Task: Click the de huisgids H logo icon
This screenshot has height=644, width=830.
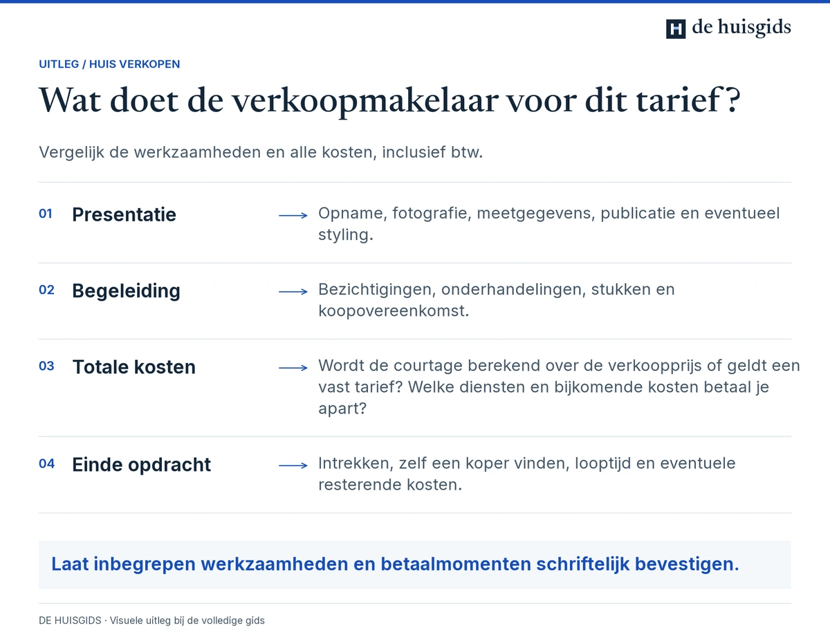Action: click(x=676, y=28)
